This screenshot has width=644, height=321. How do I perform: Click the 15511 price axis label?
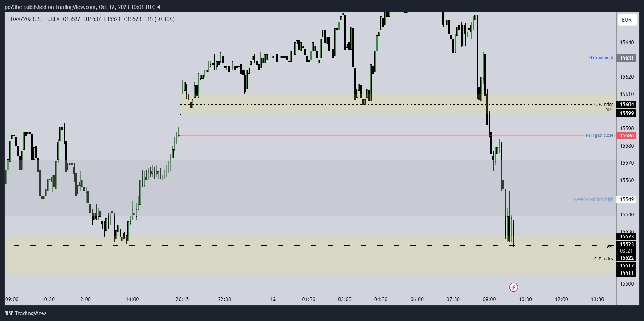pos(626,273)
